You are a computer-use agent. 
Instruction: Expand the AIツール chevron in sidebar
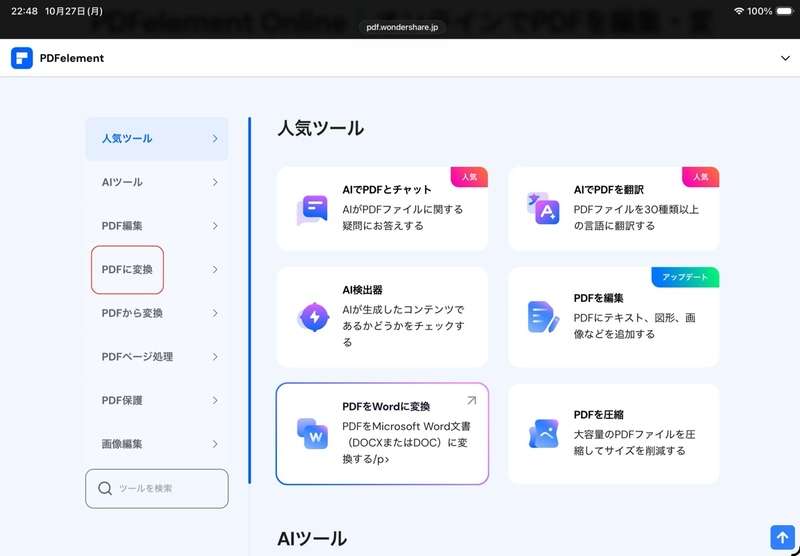(215, 182)
